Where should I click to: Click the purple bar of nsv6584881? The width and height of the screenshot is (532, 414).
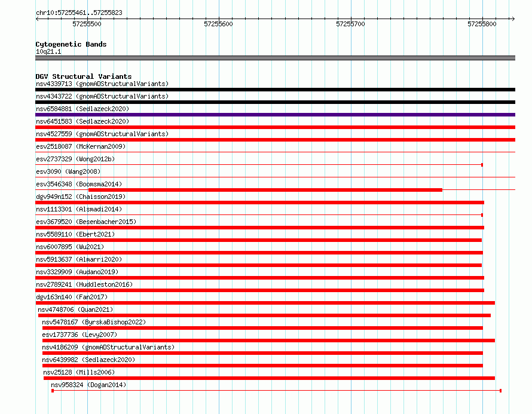coord(275,115)
